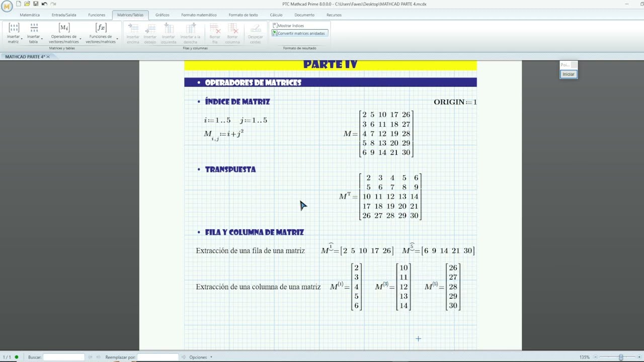Click the ORIGIN:=1 definition

click(455, 102)
